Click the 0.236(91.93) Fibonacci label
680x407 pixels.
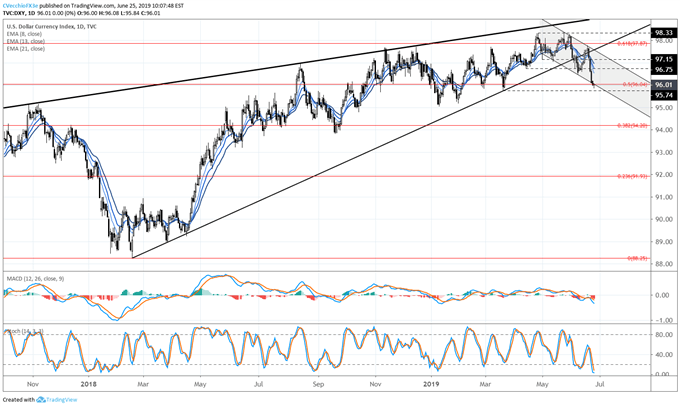click(632, 176)
